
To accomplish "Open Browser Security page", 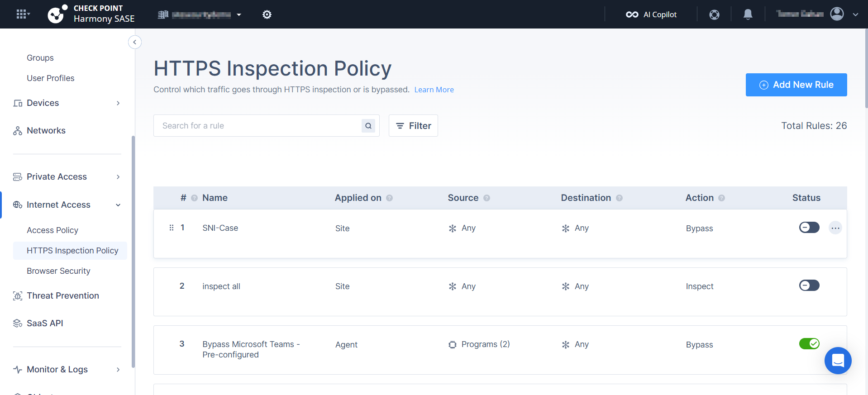I will [58, 271].
